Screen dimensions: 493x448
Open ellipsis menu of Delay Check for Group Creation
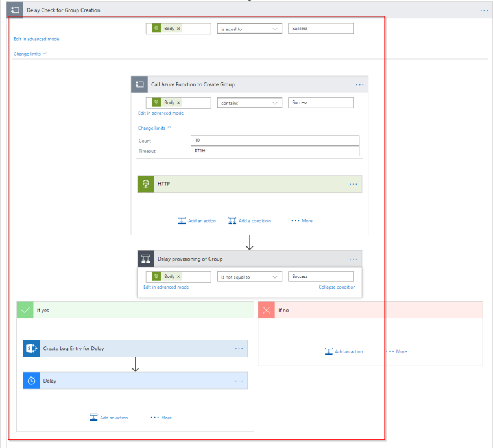[x=484, y=10]
